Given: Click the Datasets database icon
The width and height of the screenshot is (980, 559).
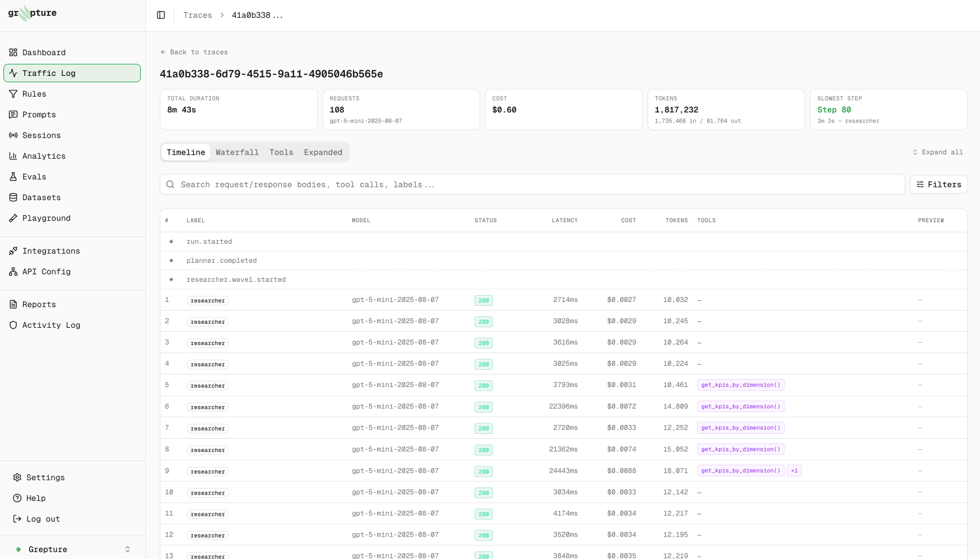Looking at the screenshot, I should [x=13, y=197].
